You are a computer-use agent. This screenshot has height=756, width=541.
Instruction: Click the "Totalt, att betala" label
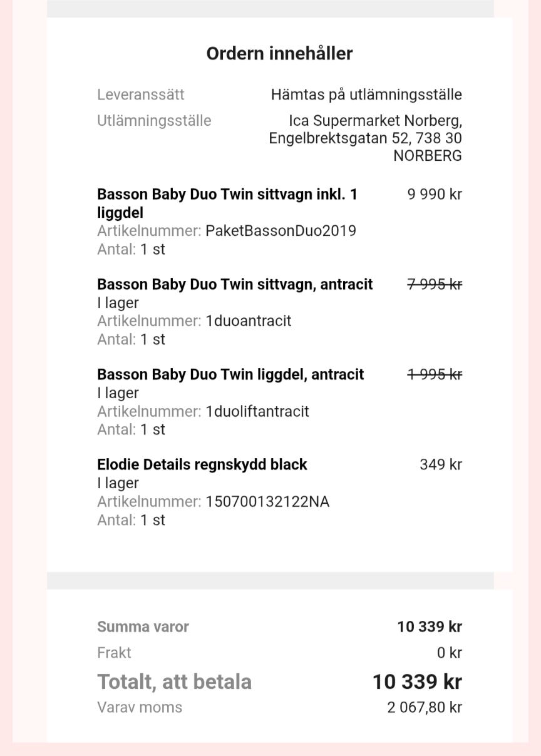[x=174, y=682]
